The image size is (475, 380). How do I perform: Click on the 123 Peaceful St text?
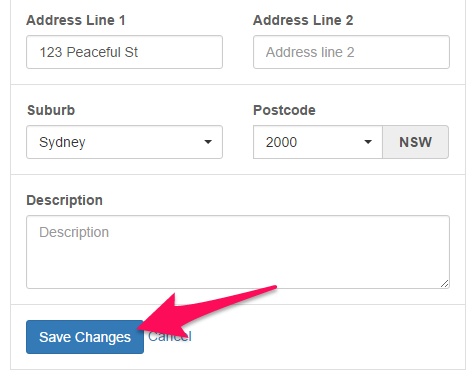[x=89, y=52]
